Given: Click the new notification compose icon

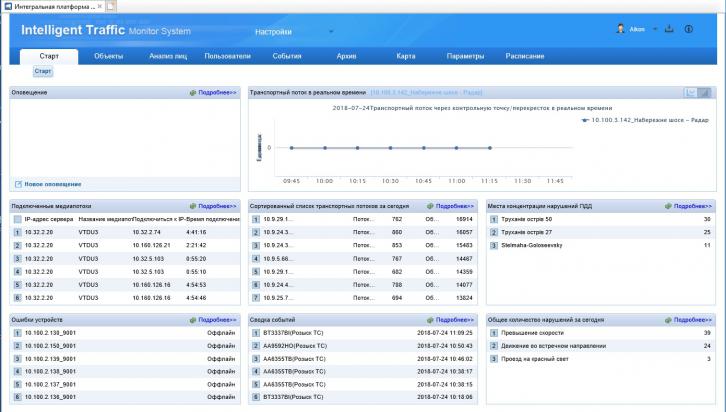Looking at the screenshot, I should 18,184.
